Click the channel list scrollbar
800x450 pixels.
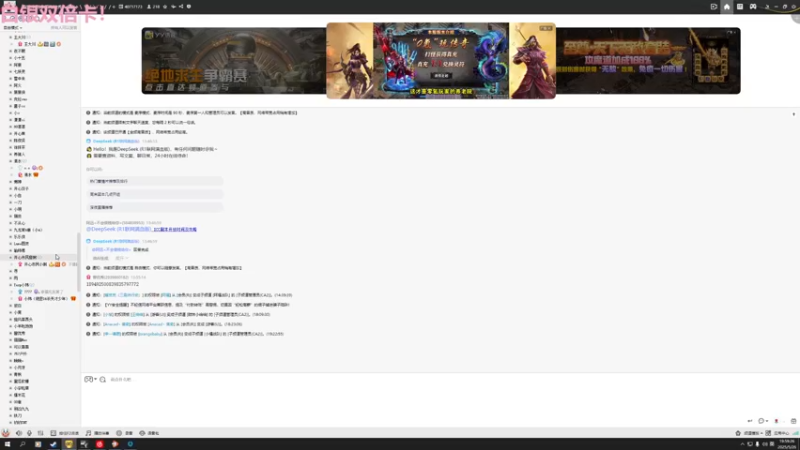pyautogui.click(x=79, y=262)
